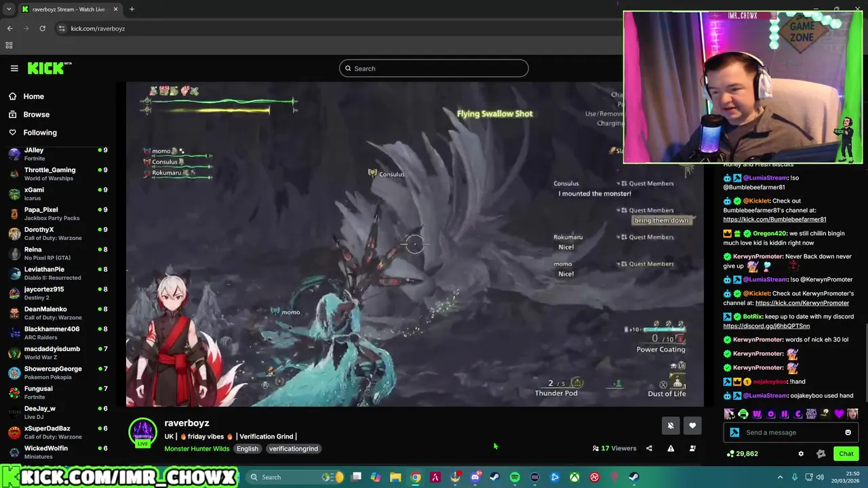868x488 pixels.
Task: Share the raverboyz stream
Action: (649, 448)
